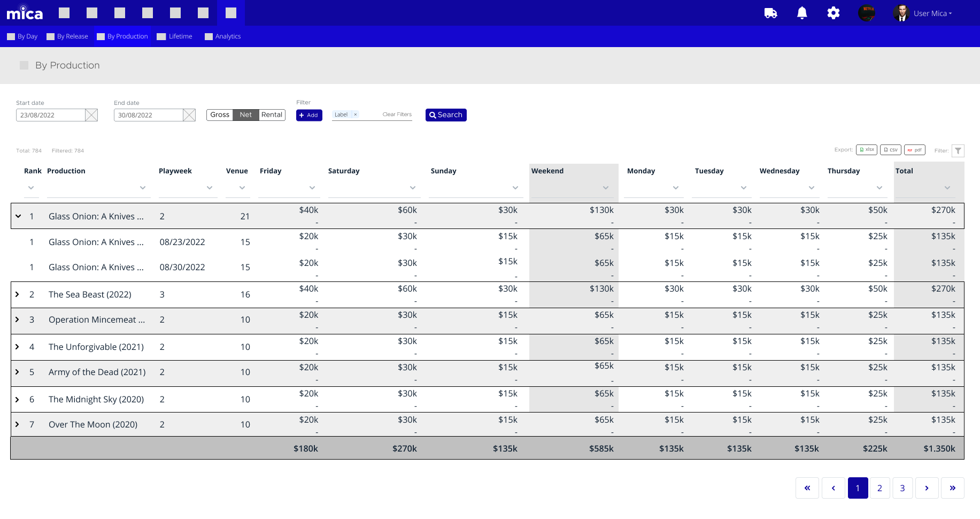The width and height of the screenshot is (980, 519).
Task: Go to next page
Action: pyautogui.click(x=927, y=488)
